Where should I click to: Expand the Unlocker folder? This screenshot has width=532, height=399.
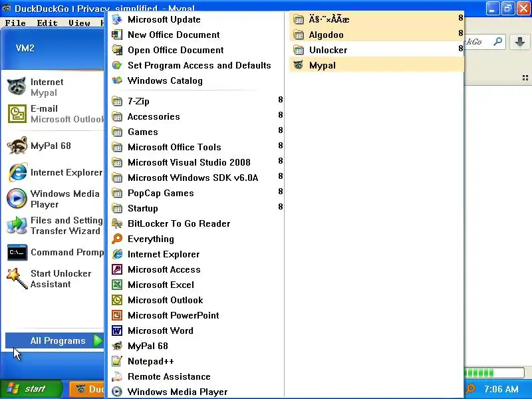376,50
